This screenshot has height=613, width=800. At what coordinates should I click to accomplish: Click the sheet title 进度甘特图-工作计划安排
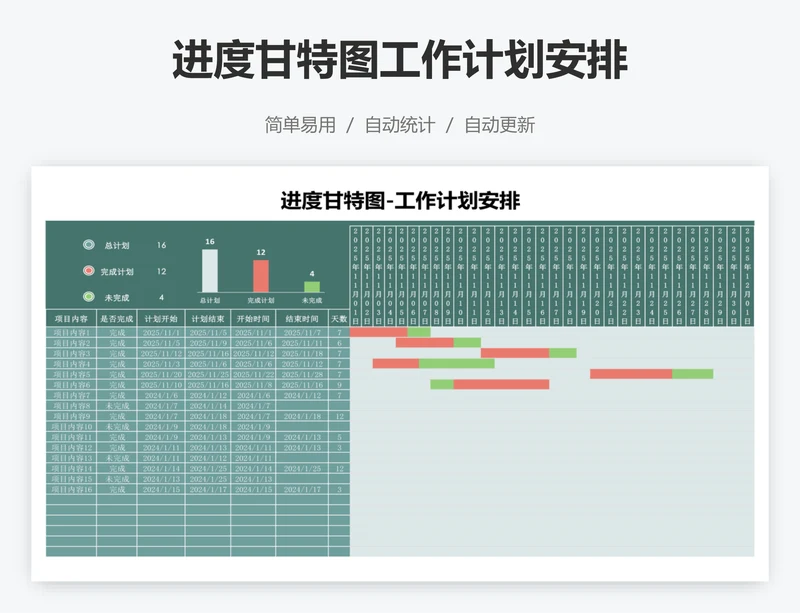pos(400,201)
